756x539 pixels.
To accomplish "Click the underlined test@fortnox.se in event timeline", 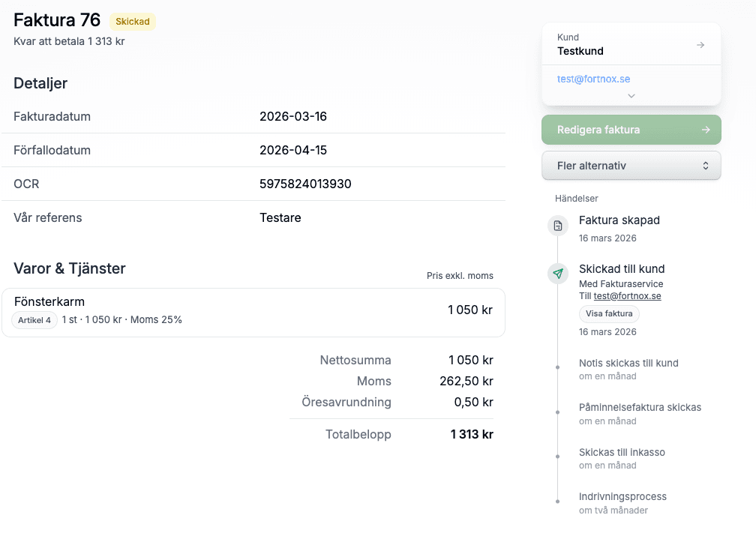I will [x=627, y=296].
